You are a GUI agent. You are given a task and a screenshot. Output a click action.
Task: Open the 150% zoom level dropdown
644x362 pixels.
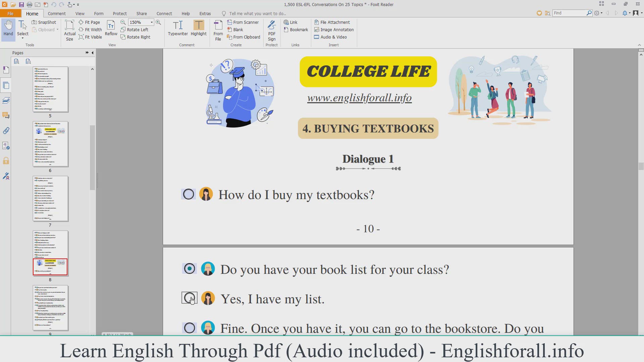coord(152,22)
